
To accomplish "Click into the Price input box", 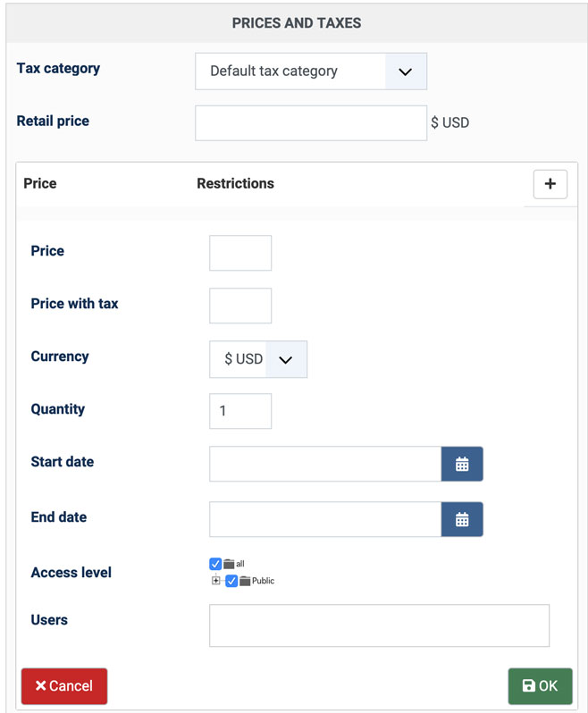I will click(240, 253).
